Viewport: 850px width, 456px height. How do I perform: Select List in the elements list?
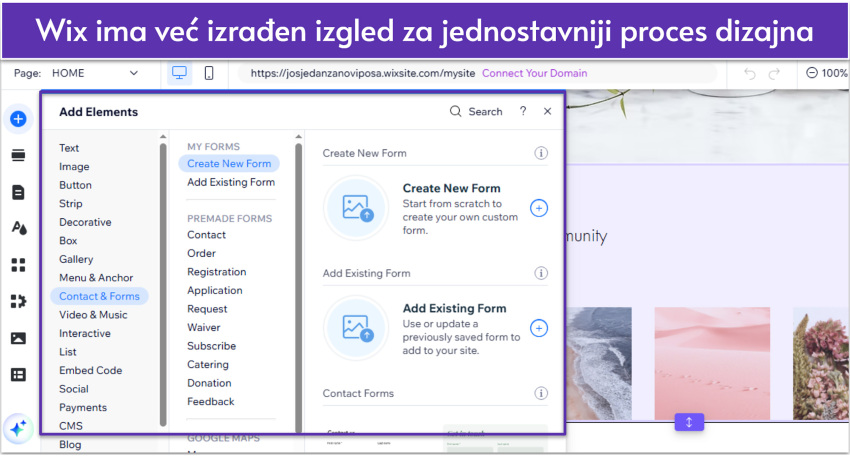[68, 351]
